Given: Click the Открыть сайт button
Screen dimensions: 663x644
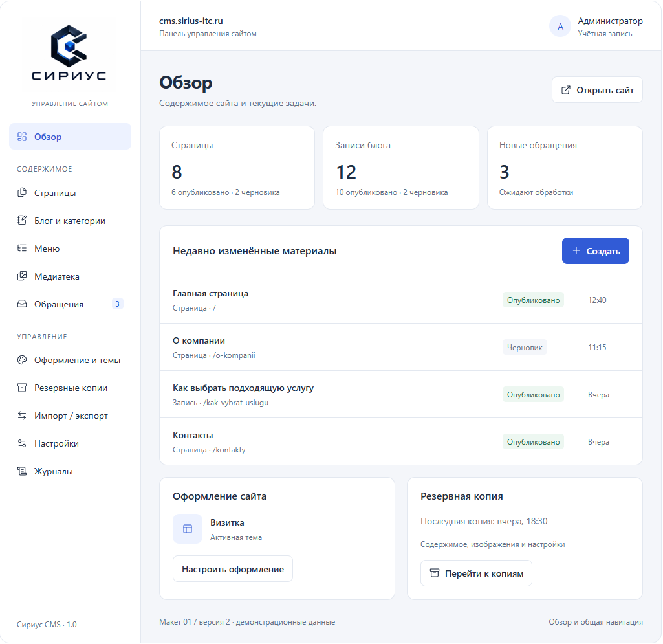Looking at the screenshot, I should click(x=597, y=90).
